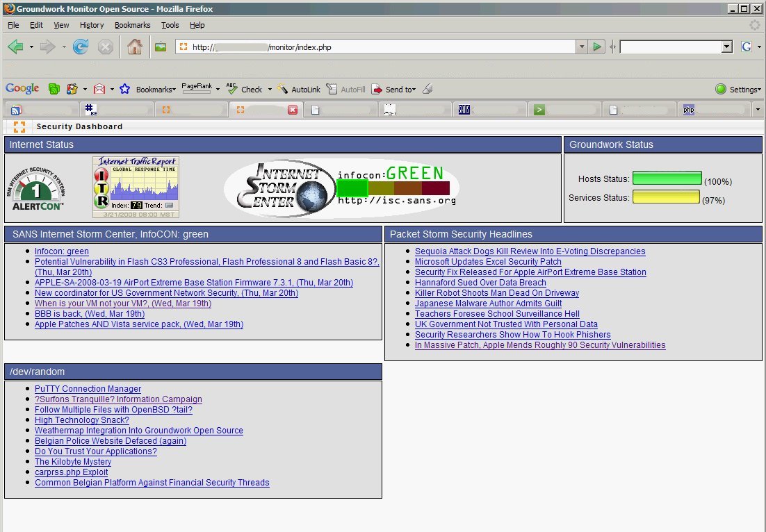Image resolution: width=766 pixels, height=532 pixels.
Task: Open the back history dropdown arrow
Action: click(31, 47)
